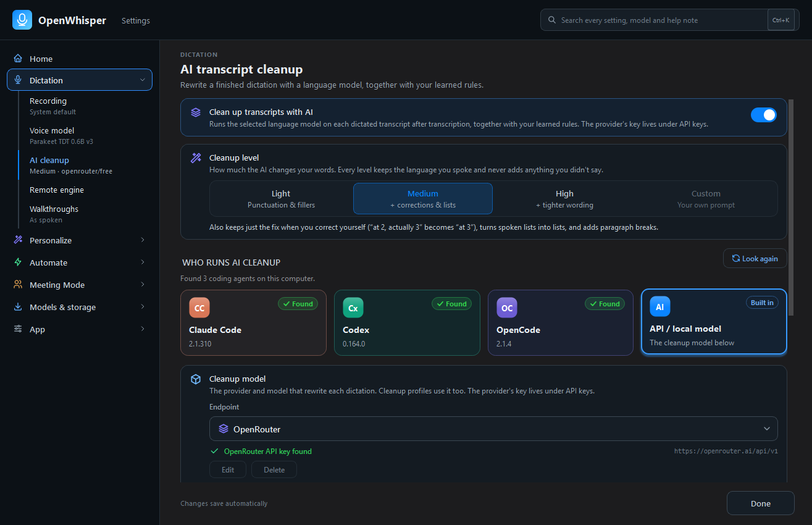
Task: Open the Endpoint OpenRouter dropdown
Action: [493, 429]
